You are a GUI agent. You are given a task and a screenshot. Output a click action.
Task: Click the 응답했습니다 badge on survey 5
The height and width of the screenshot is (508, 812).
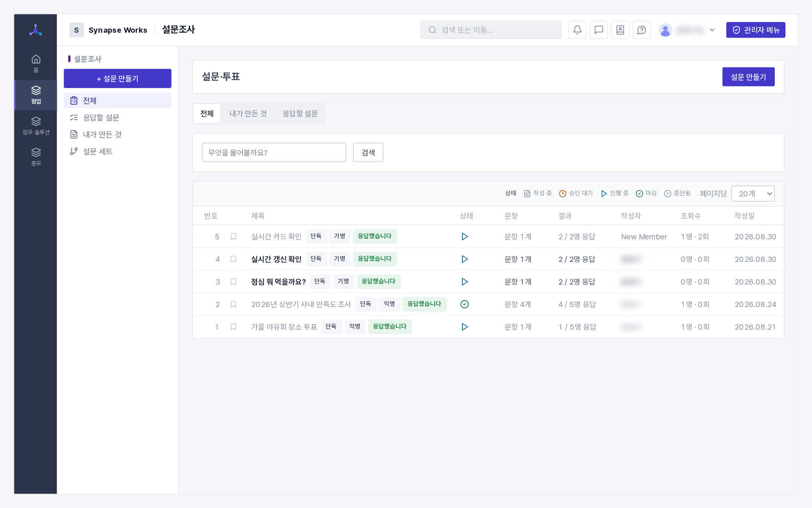point(375,236)
